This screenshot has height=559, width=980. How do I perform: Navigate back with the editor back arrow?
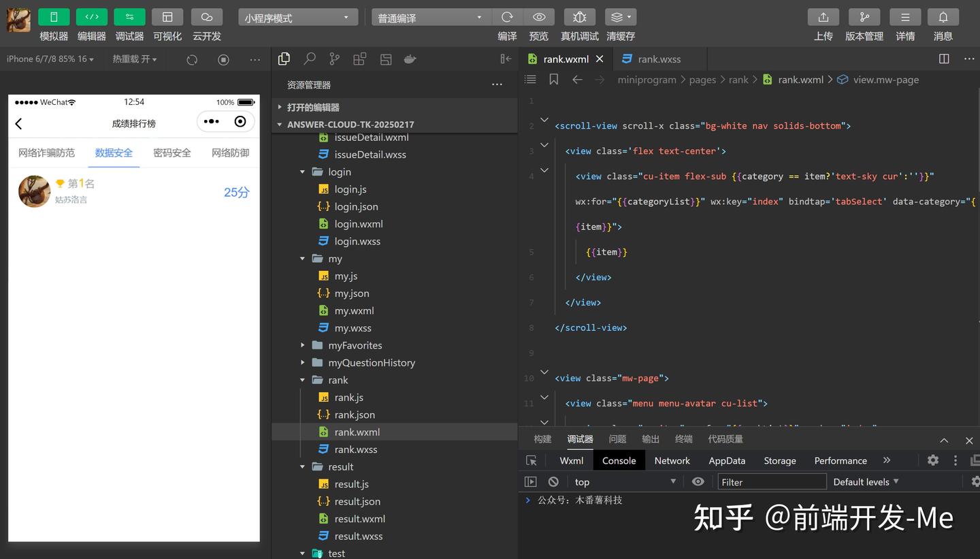tap(577, 80)
